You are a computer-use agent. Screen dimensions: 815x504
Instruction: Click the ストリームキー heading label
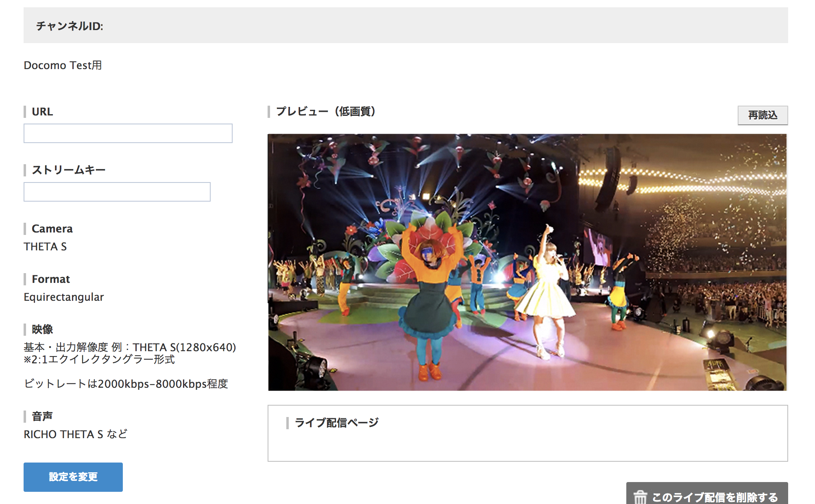pos(69,170)
